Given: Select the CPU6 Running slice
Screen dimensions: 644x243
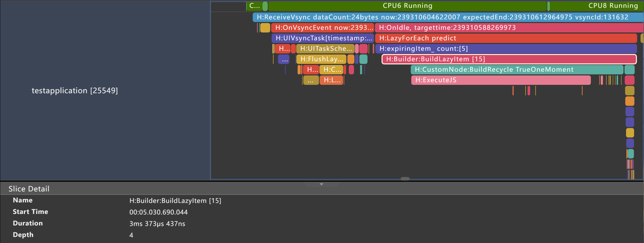Looking at the screenshot, I should pos(407,6).
